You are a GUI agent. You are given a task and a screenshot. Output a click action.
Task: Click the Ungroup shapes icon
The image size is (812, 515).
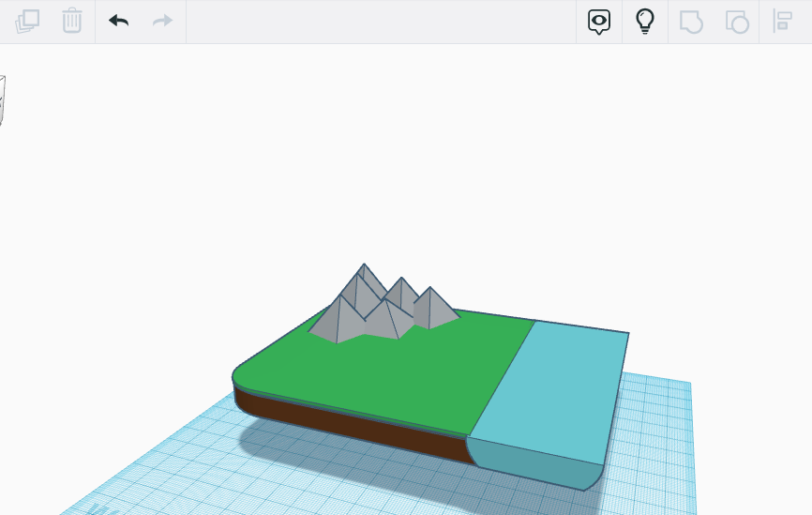coord(737,22)
